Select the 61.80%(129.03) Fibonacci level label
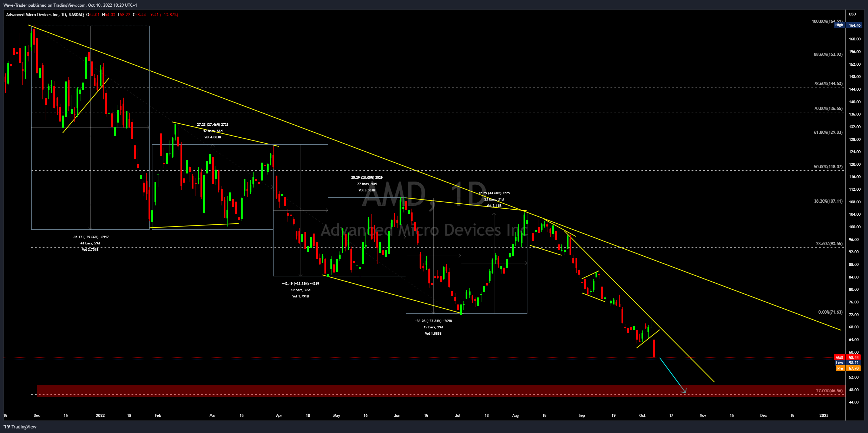 coord(828,132)
